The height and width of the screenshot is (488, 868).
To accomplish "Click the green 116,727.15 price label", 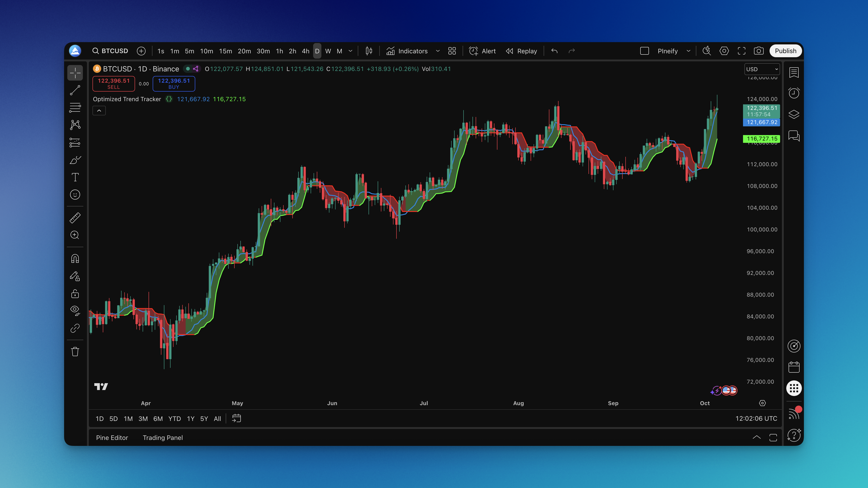I will click(x=762, y=138).
